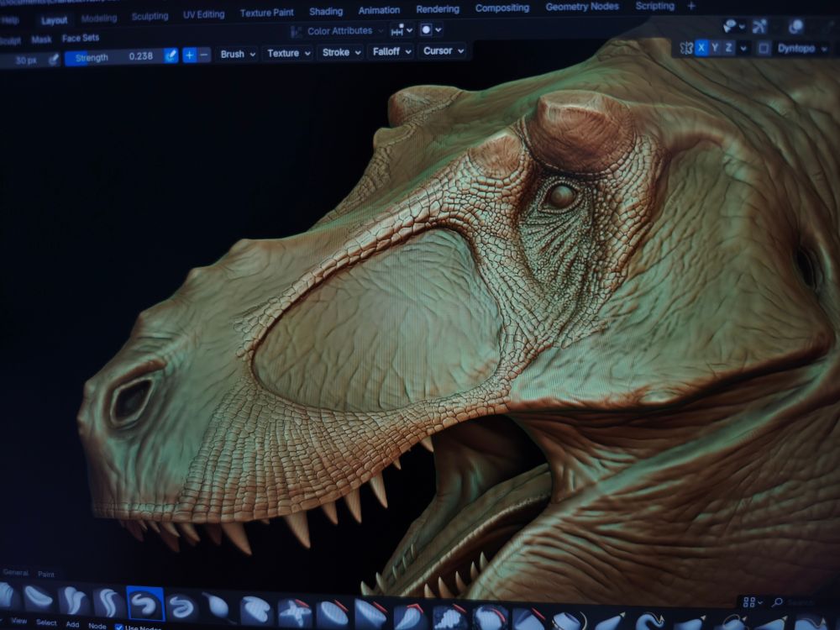
Task: Open the asset shelf display options grid icon
Action: [749, 602]
